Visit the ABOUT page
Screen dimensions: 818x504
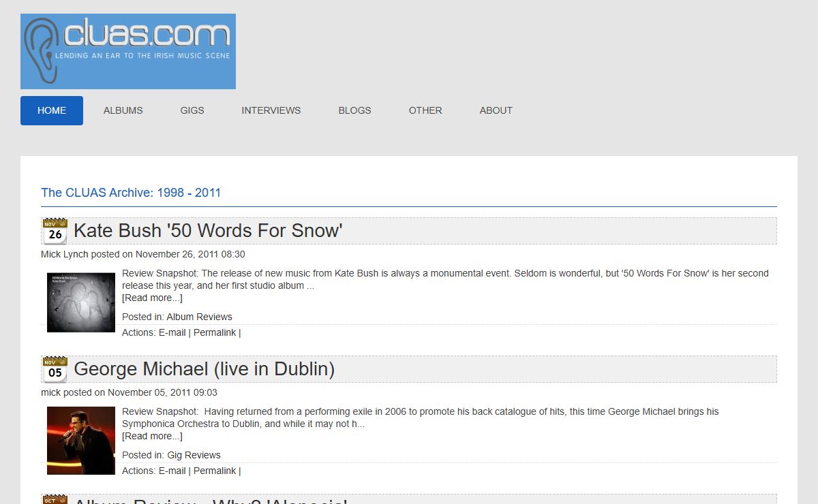coord(496,110)
